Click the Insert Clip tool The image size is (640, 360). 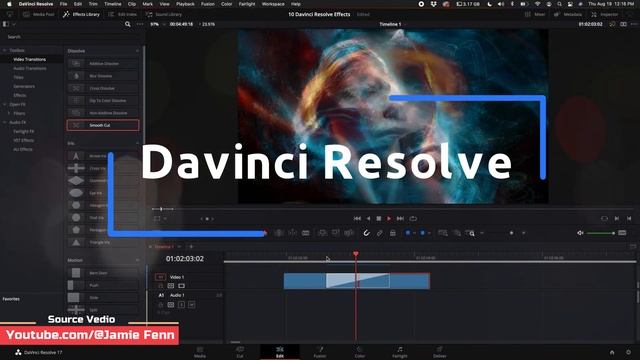pyautogui.click(x=322, y=233)
